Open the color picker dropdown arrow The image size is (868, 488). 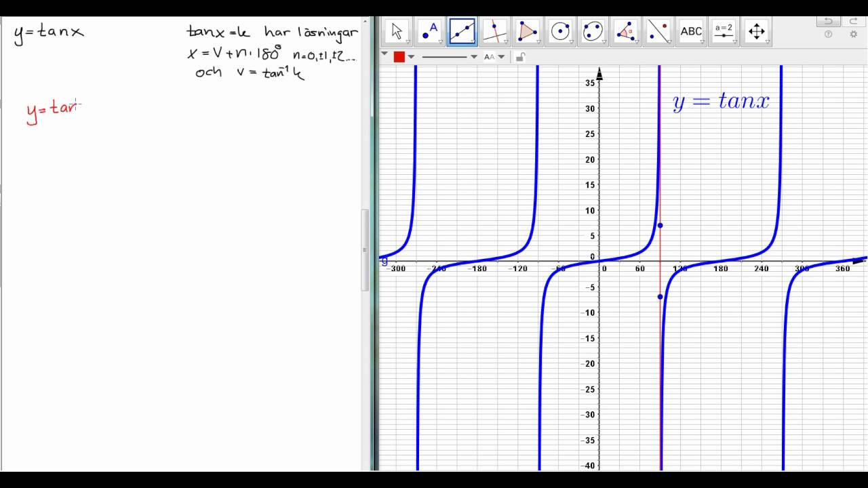coord(411,57)
